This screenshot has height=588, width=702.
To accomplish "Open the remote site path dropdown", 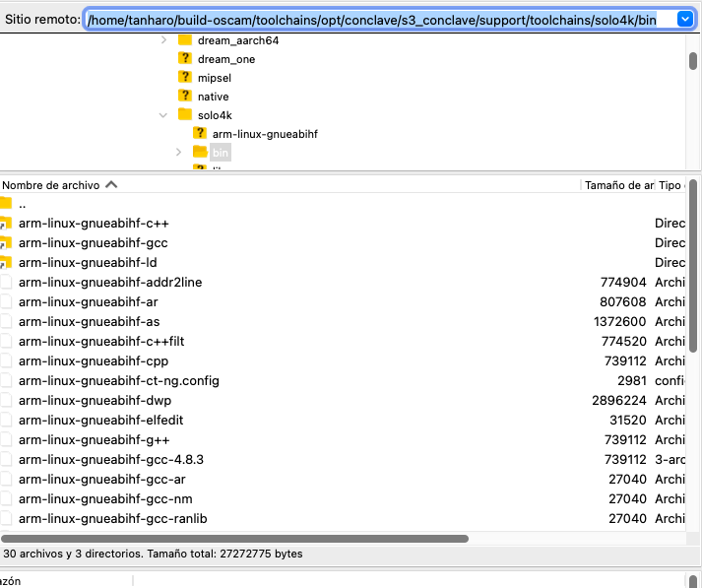I will (685, 20).
